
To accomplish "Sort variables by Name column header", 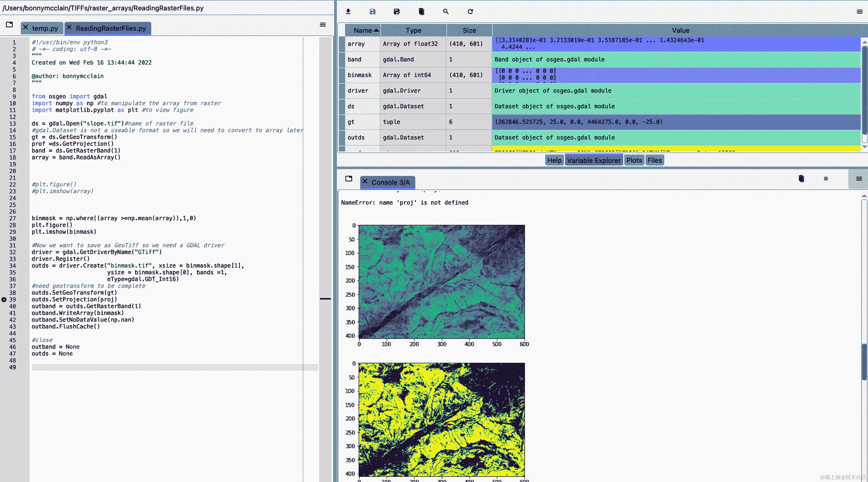I will 363,30.
